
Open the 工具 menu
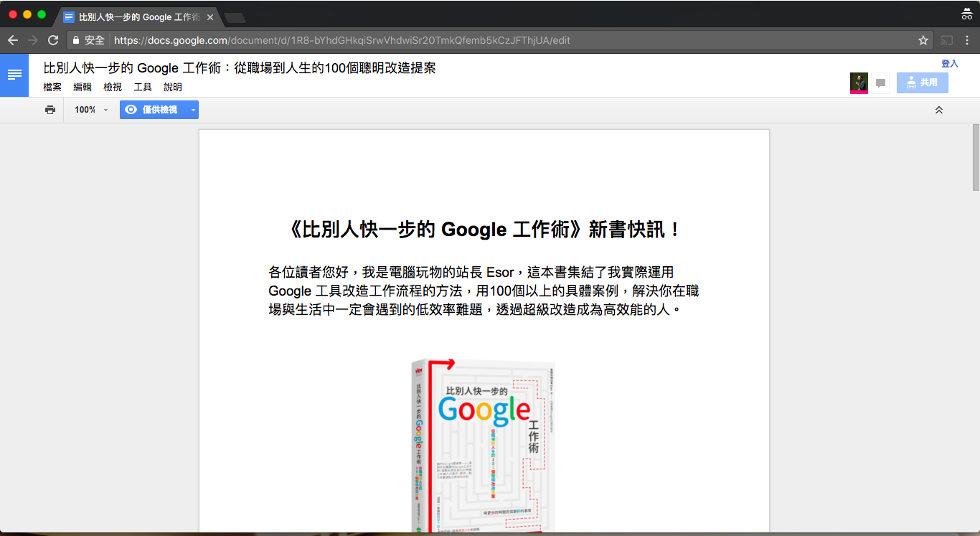tap(143, 87)
